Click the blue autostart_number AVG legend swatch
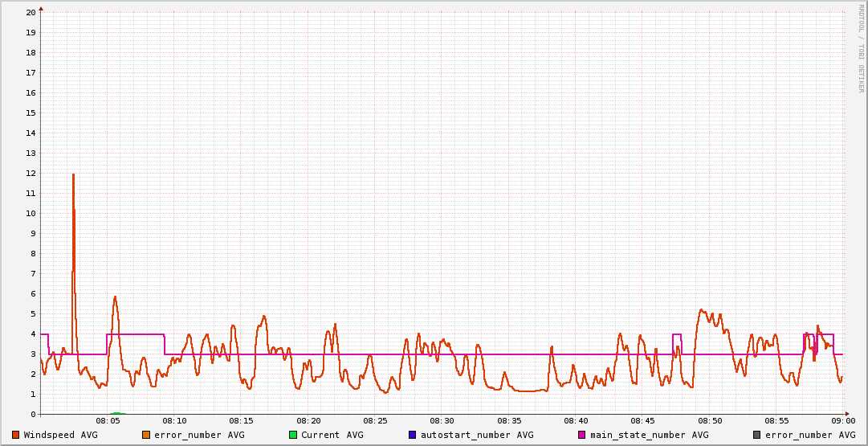 pyautogui.click(x=412, y=435)
